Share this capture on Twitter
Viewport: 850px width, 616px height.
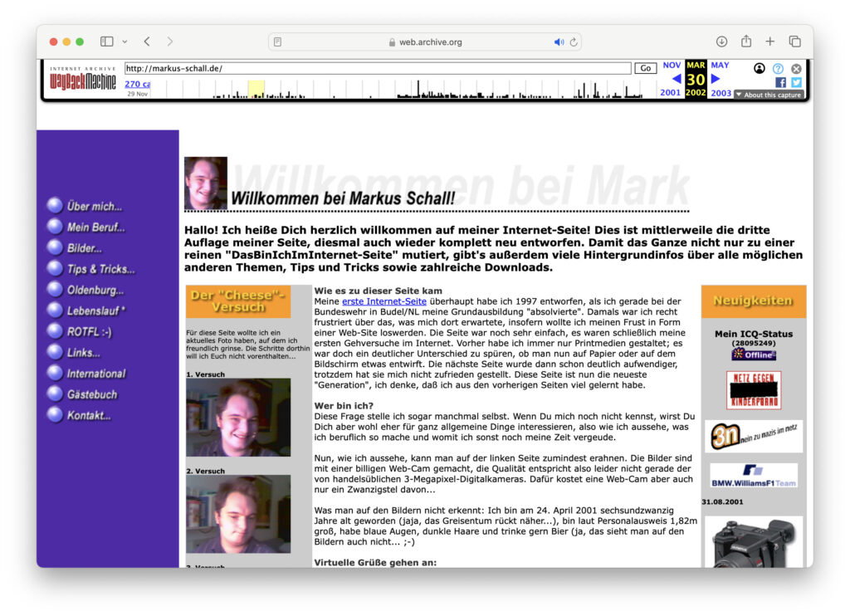795,82
